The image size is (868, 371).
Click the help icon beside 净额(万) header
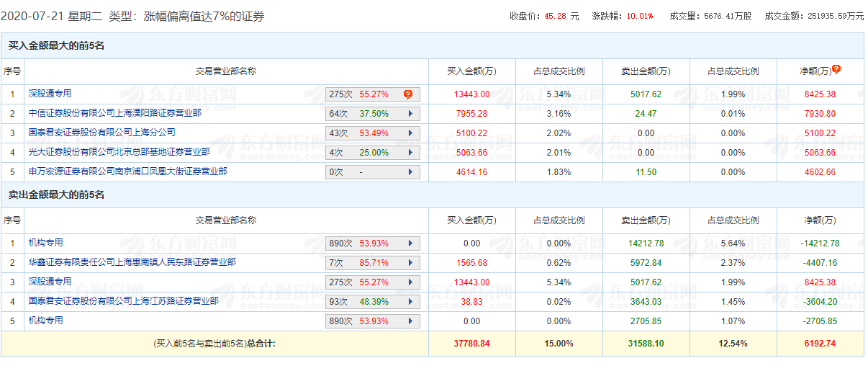836,70
